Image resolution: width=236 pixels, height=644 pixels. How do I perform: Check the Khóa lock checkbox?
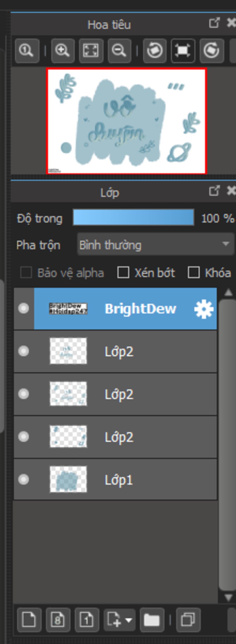click(x=194, y=272)
